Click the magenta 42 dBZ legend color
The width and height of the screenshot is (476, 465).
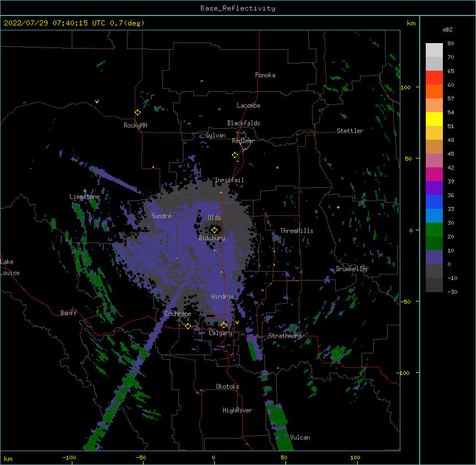pos(434,174)
